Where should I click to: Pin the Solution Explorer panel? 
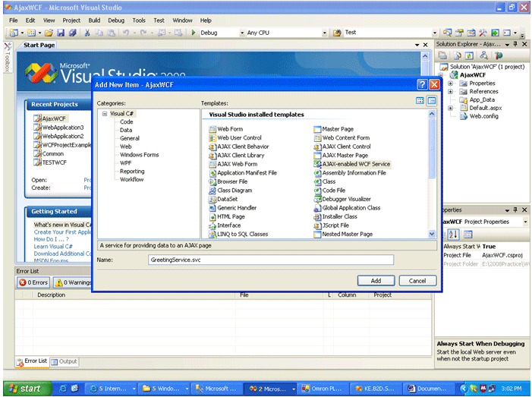pos(515,44)
